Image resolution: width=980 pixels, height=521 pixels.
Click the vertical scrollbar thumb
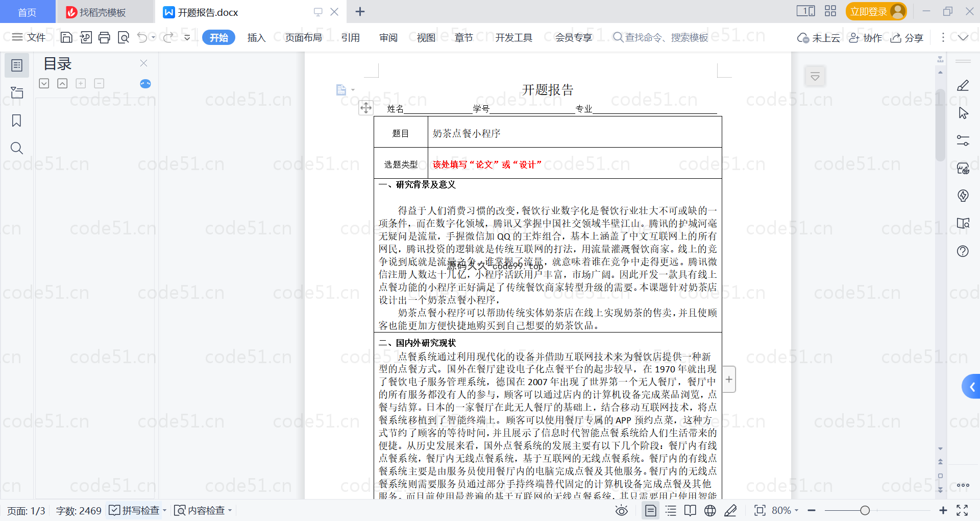940,125
